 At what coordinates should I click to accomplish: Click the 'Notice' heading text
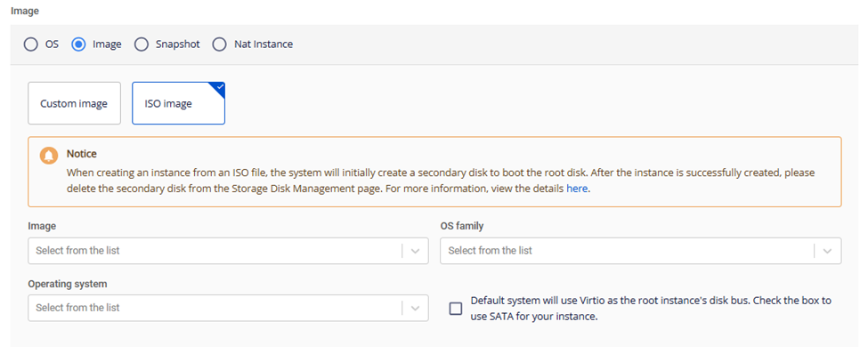click(x=82, y=154)
